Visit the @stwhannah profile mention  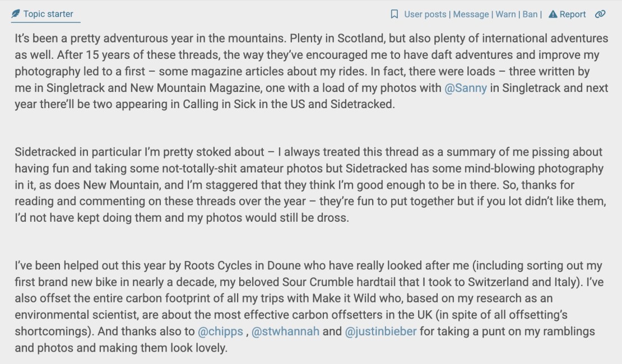click(285, 331)
